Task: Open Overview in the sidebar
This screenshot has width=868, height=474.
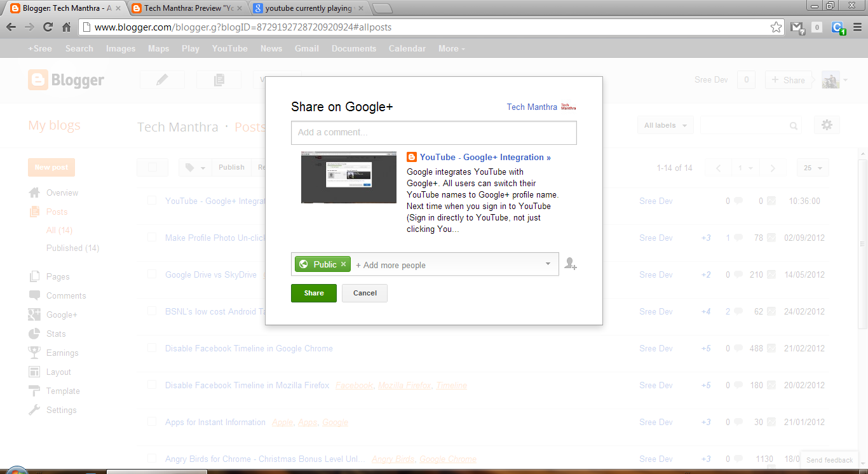Action: click(62, 193)
